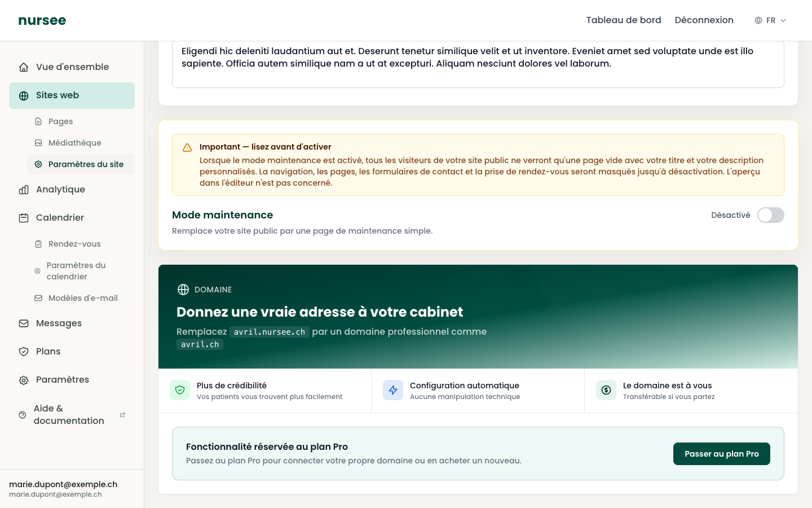Go to Vue d'ensemble in the sidebar

pos(72,67)
